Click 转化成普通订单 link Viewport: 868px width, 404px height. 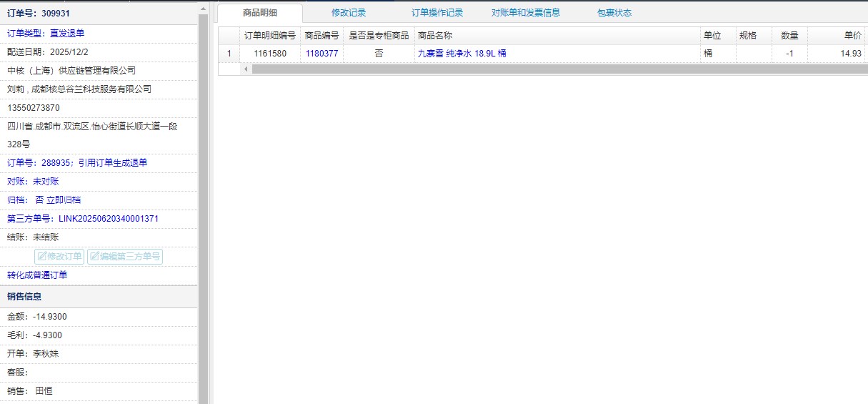tap(37, 275)
